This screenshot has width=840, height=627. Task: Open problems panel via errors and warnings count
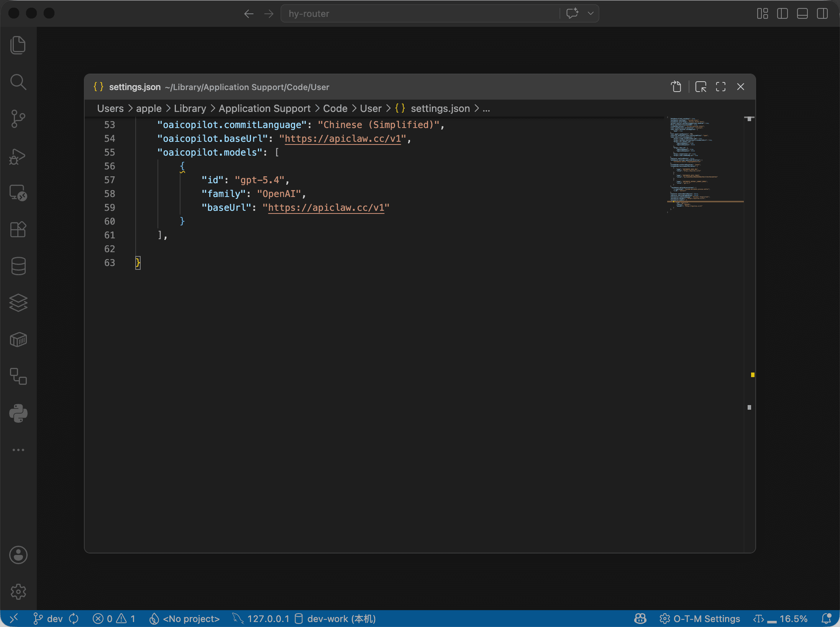pyautogui.click(x=114, y=619)
